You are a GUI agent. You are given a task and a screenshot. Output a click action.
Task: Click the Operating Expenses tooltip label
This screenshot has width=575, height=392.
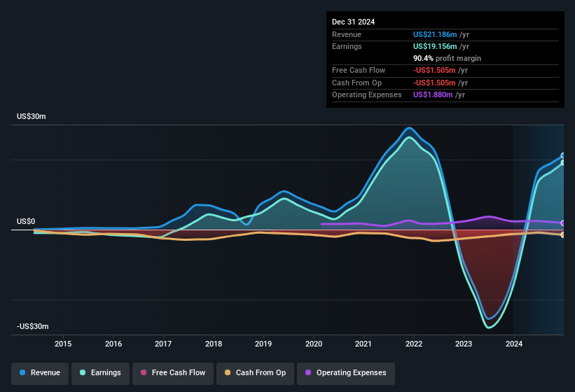click(367, 94)
